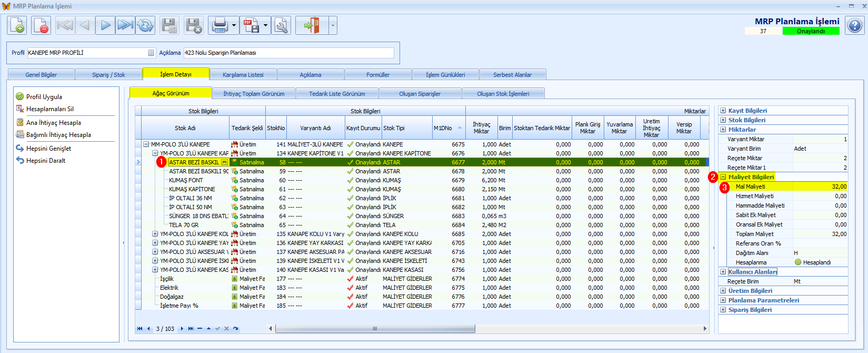Click the save floppy disk with checkmark

169,25
